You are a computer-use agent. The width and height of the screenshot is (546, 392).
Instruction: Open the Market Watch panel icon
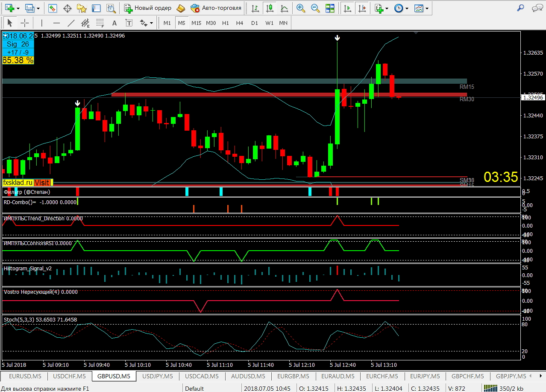click(53, 8)
